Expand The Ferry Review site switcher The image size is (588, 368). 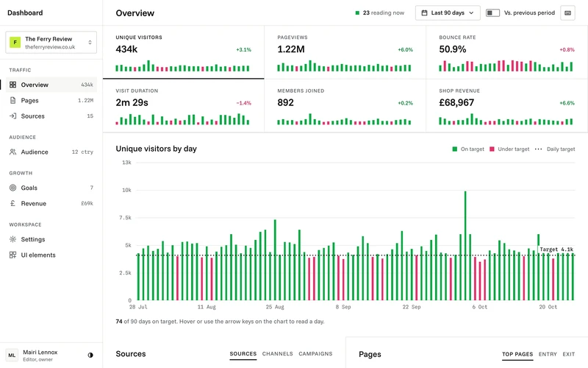click(x=51, y=43)
